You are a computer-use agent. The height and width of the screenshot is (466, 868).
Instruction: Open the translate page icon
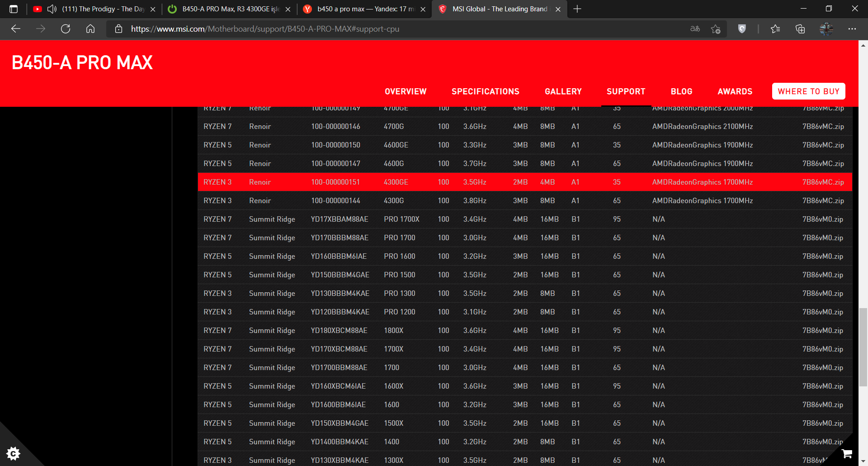(x=695, y=29)
